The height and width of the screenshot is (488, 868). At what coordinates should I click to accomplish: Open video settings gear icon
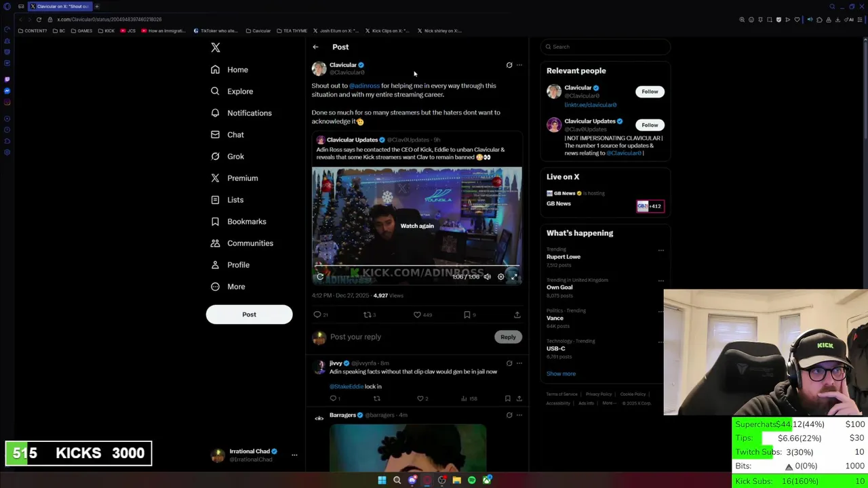click(500, 277)
